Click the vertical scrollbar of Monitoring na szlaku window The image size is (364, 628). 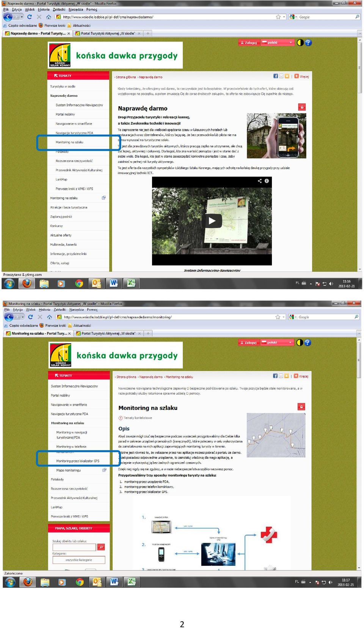click(359, 454)
